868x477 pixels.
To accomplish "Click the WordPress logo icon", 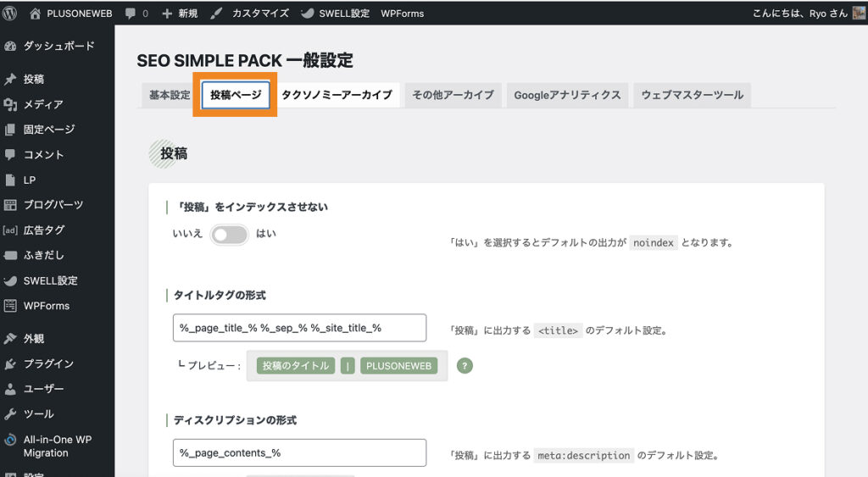I will click(10, 14).
